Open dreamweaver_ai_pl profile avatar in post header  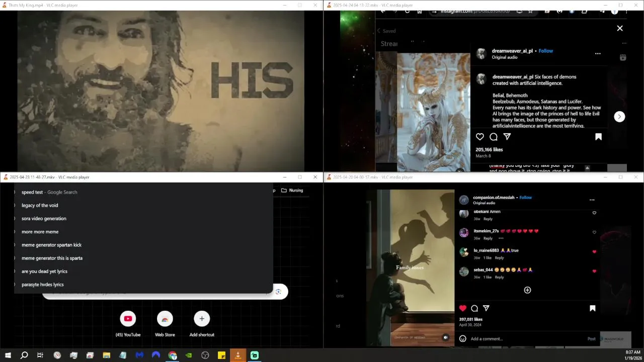pyautogui.click(x=481, y=54)
